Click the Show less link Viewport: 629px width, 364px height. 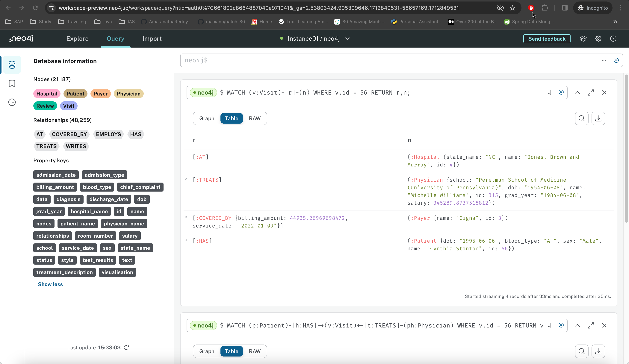point(50,284)
